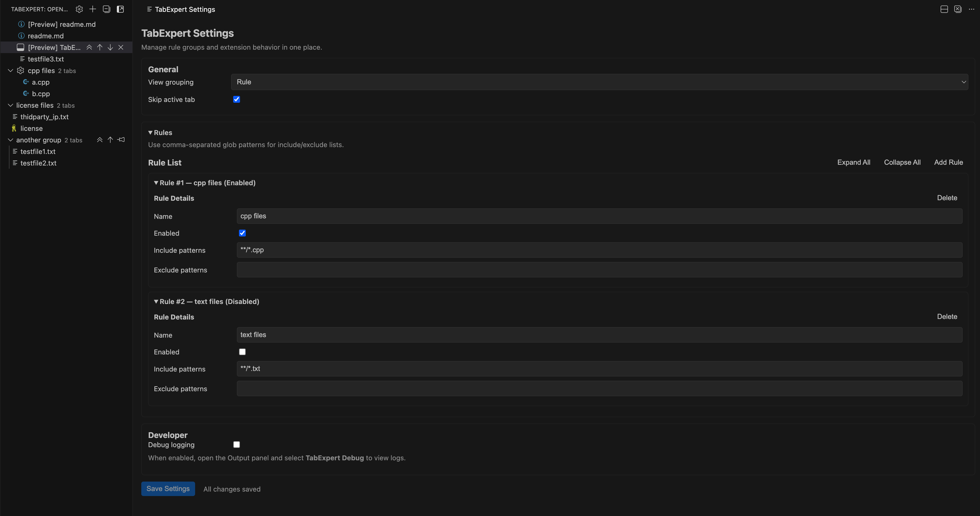
Task: Select the collapse-all icon in sidebar header
Action: [107, 9]
